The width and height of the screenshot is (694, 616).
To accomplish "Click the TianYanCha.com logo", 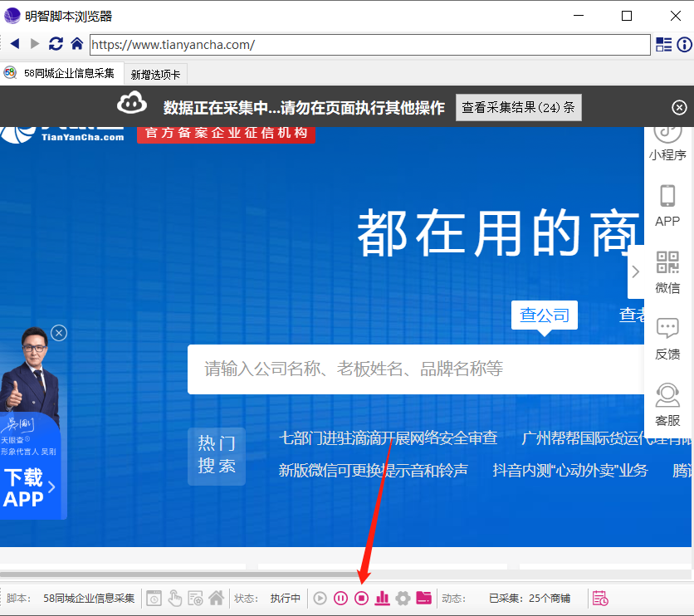I will [x=62, y=134].
